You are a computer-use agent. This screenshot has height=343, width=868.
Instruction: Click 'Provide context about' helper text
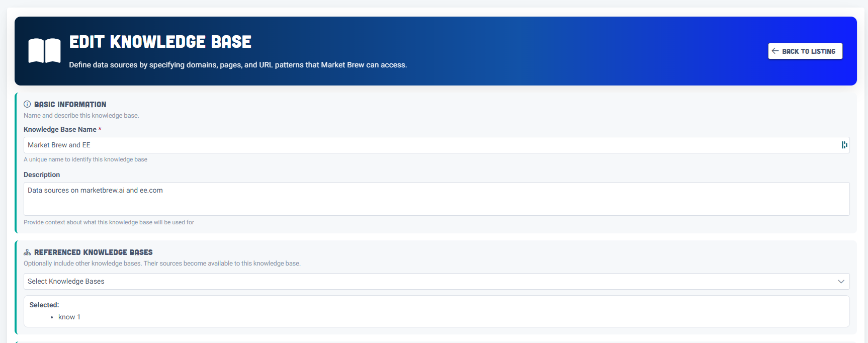tap(109, 222)
